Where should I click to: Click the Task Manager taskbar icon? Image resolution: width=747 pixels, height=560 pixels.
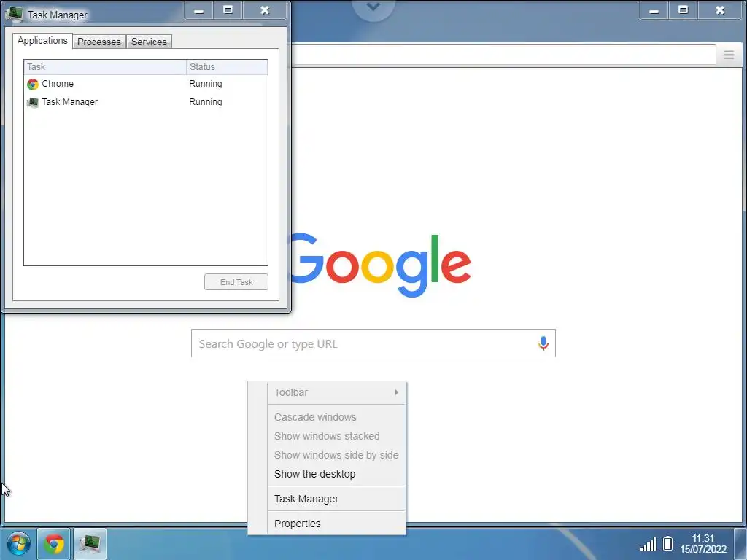(90, 544)
